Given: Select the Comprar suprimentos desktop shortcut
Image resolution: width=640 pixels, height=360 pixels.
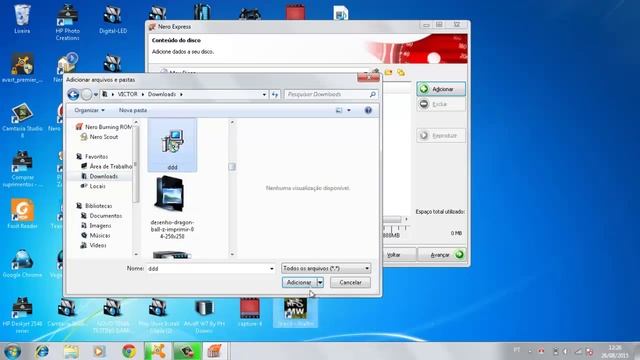Looking at the screenshot, I should 22,169.
